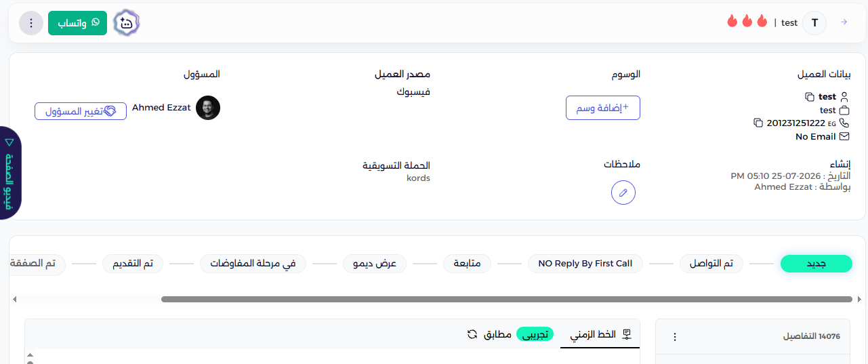The height and width of the screenshot is (364, 868).
Task: Copy the customer name test
Action: click(809, 97)
